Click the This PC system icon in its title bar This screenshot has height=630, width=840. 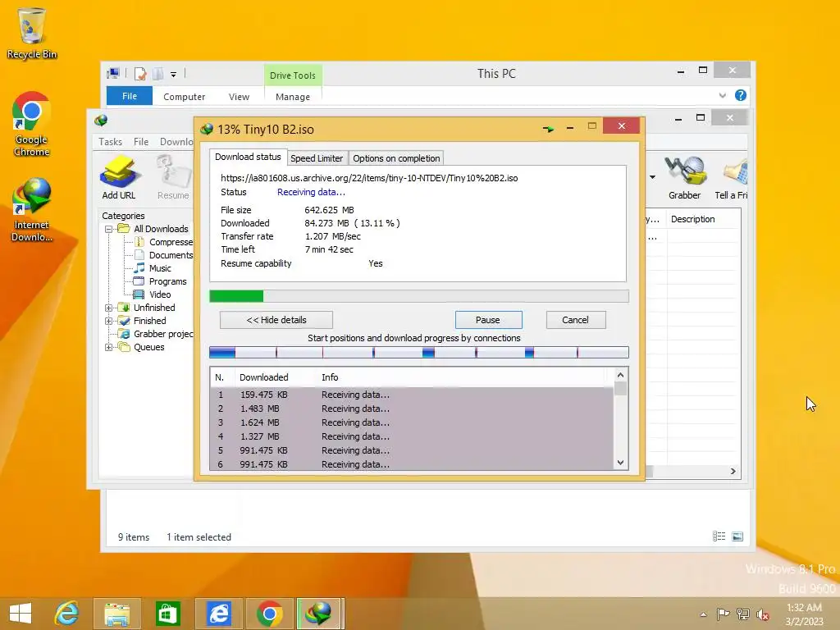[x=113, y=73]
